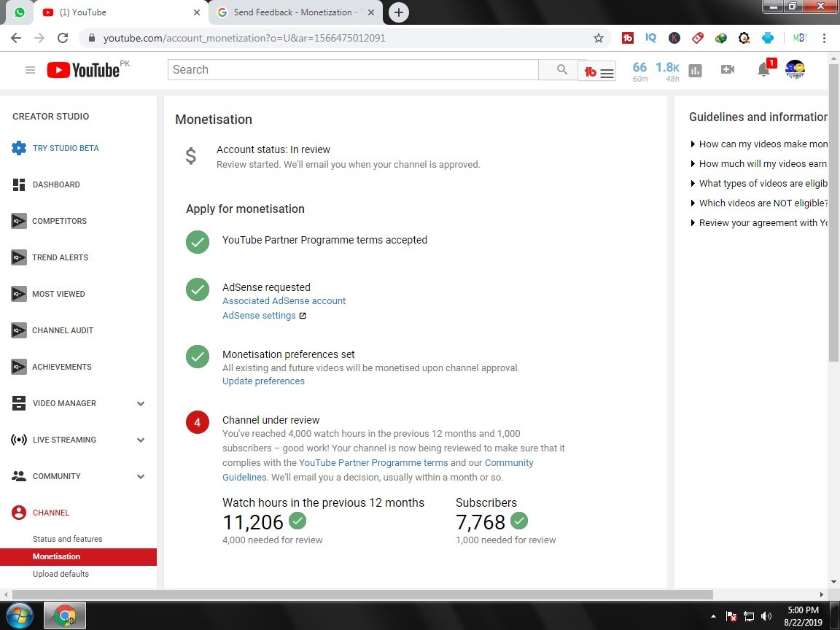
Task: Open Channel Audit sidebar item
Action: (52, 330)
